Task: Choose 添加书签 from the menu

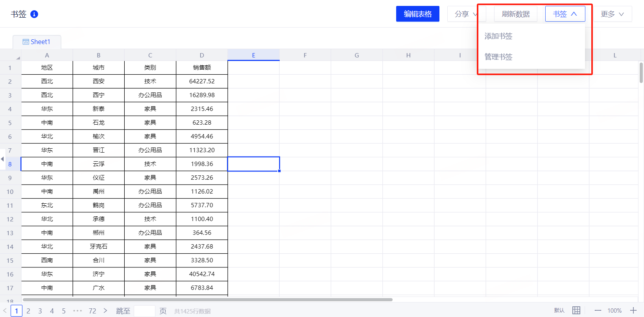Action: coord(498,36)
